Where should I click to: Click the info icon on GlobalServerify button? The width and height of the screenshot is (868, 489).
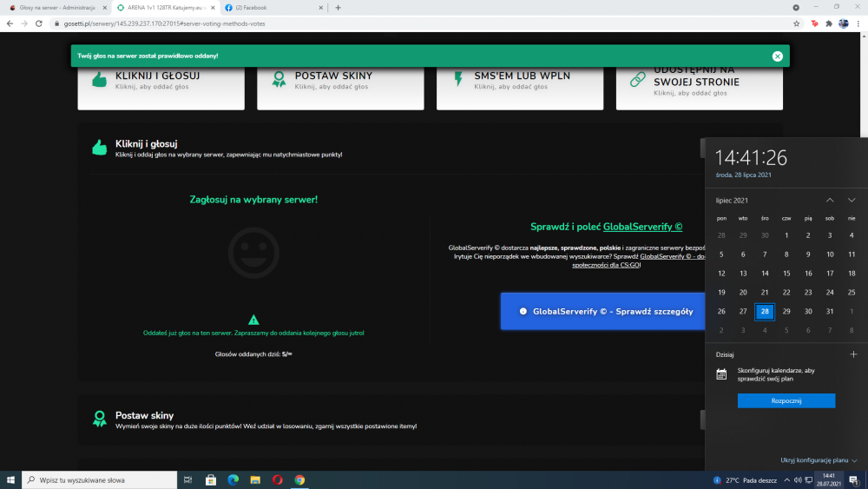coord(523,311)
